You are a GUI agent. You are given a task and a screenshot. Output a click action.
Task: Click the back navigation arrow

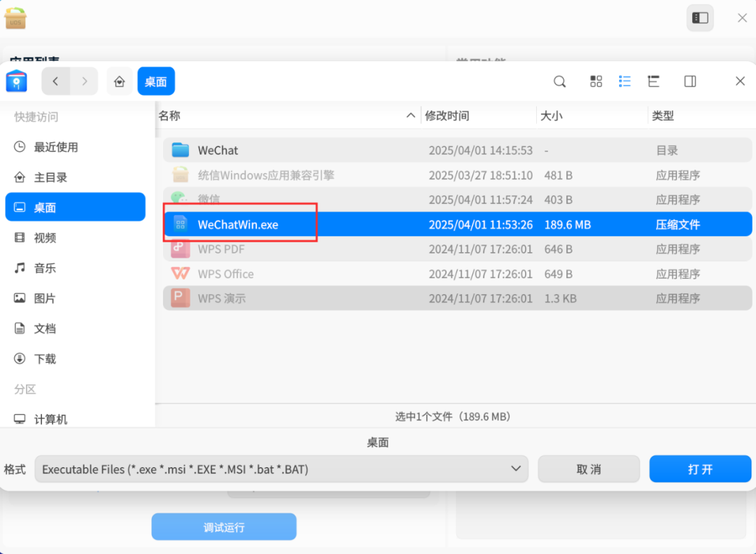click(x=55, y=81)
